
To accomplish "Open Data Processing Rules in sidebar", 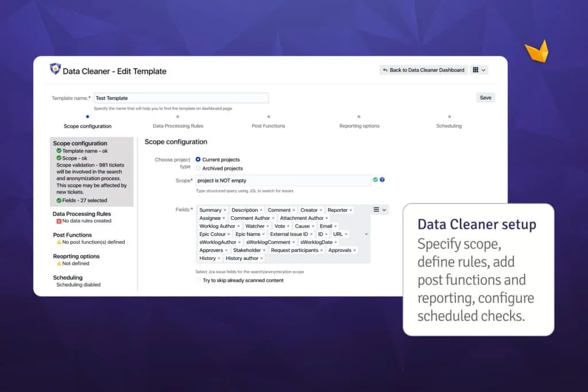I will coord(82,214).
